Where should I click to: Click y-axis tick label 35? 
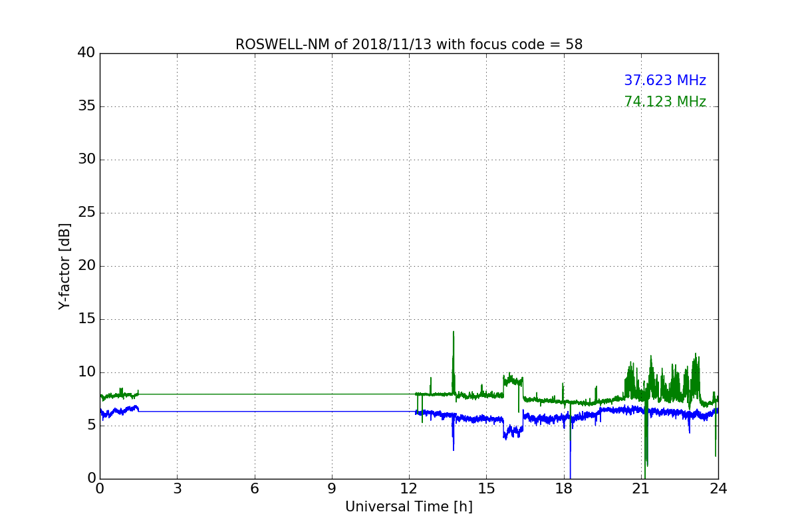86,106
